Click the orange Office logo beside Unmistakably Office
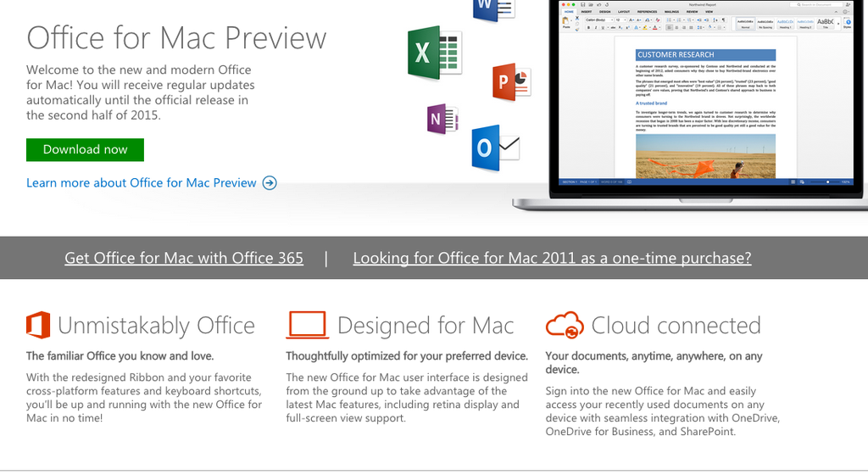 [x=38, y=325]
